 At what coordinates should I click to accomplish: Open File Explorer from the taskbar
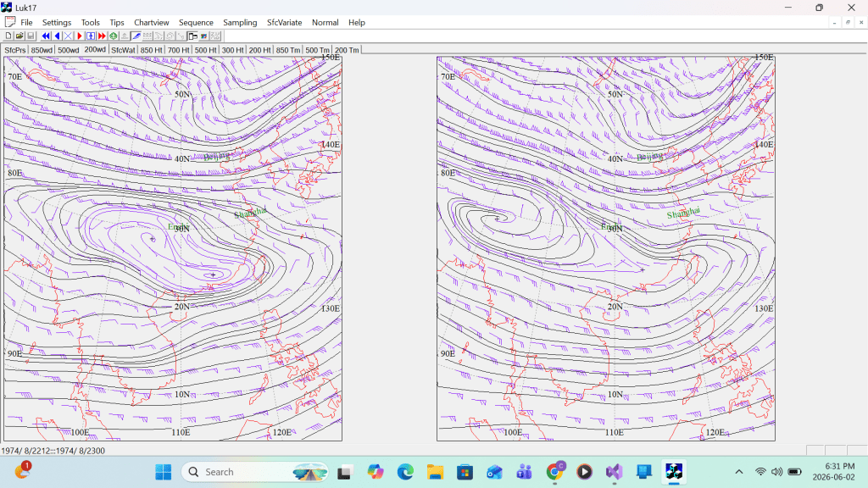point(435,472)
